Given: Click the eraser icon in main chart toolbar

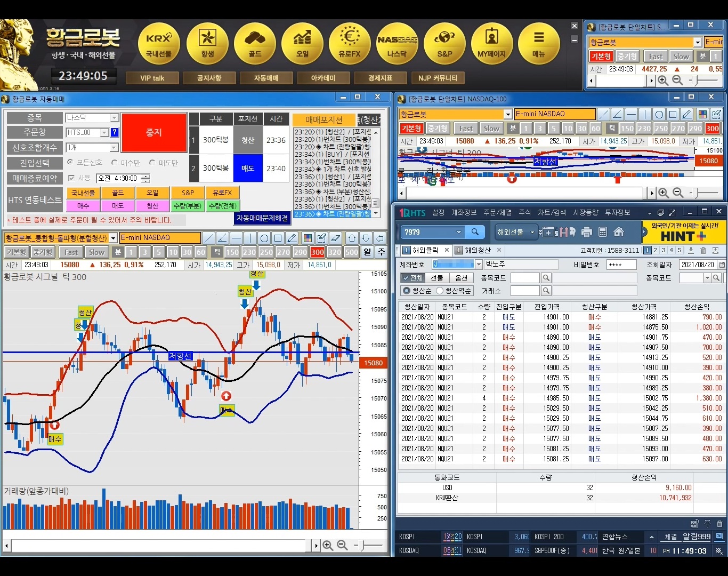Looking at the screenshot, I should pyautogui.click(x=335, y=238).
